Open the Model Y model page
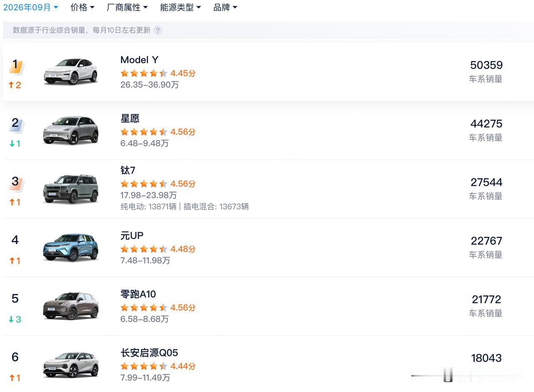The image size is (534, 392). [139, 60]
